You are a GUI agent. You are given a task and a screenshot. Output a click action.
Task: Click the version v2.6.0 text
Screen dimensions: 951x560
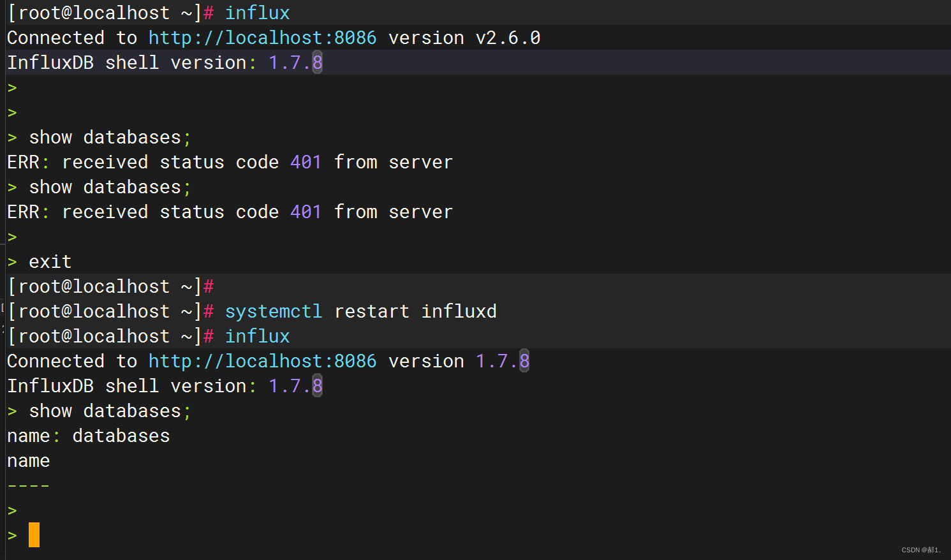(x=464, y=38)
